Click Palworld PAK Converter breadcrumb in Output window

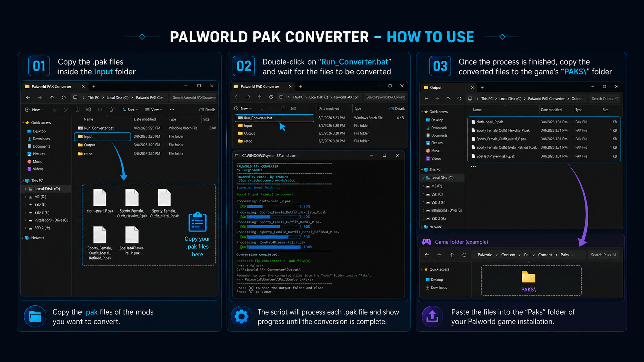click(x=546, y=99)
